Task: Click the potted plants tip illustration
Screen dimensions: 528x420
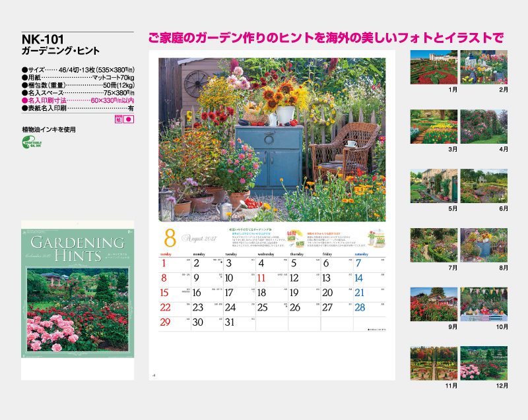Action: [377, 239]
